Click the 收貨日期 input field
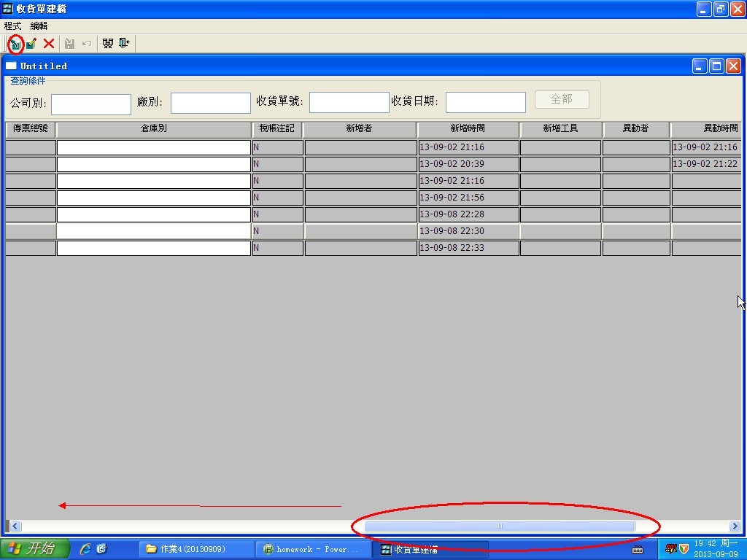The width and height of the screenshot is (747, 560). (x=485, y=103)
